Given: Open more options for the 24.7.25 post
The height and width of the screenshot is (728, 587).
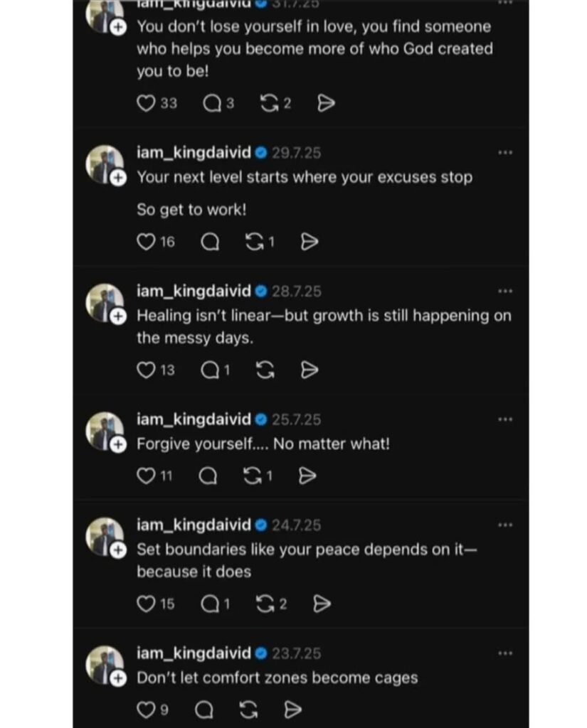Looking at the screenshot, I should (x=505, y=525).
